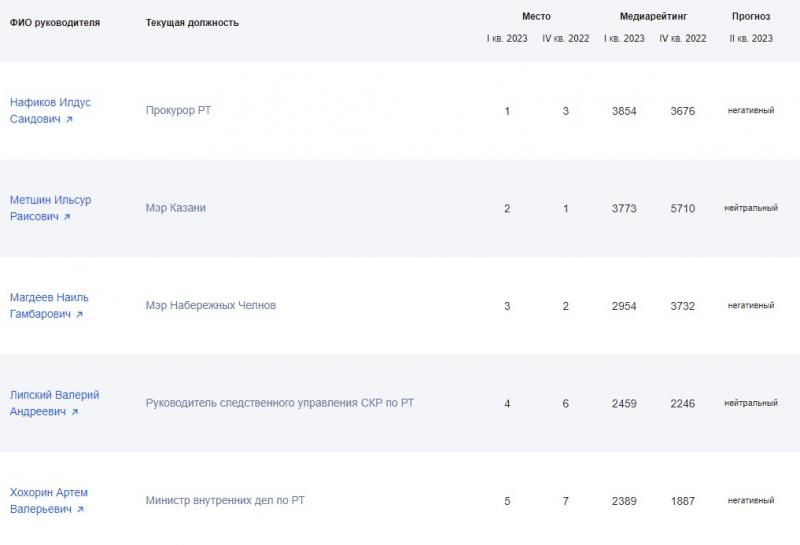Click arrow icon next to Метшин Ильсур Раисович

tap(67, 217)
